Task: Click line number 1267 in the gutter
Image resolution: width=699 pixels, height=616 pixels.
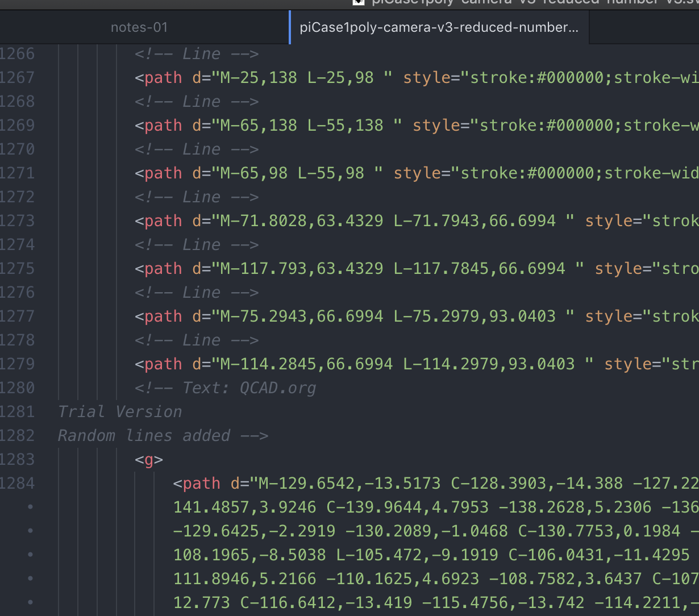Action: coord(17,78)
